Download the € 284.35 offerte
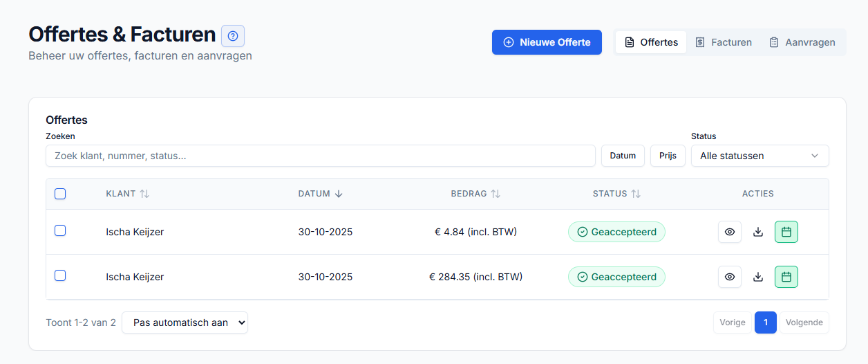 point(758,277)
